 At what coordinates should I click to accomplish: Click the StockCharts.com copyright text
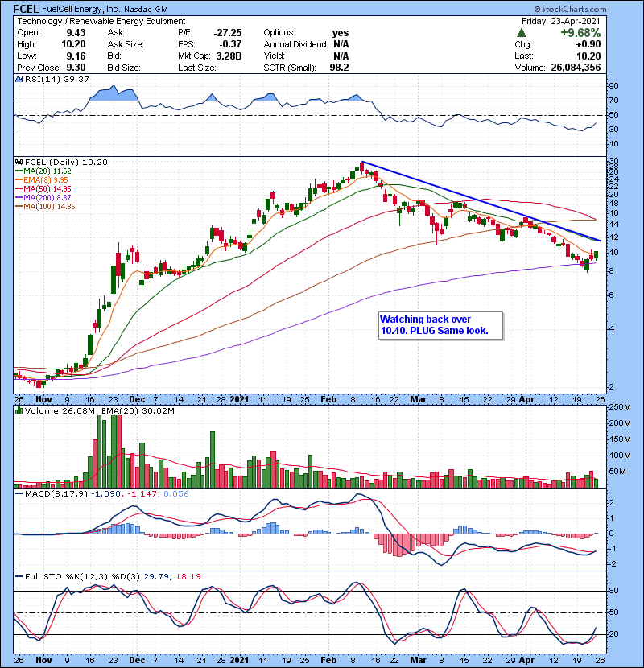(570, 9)
